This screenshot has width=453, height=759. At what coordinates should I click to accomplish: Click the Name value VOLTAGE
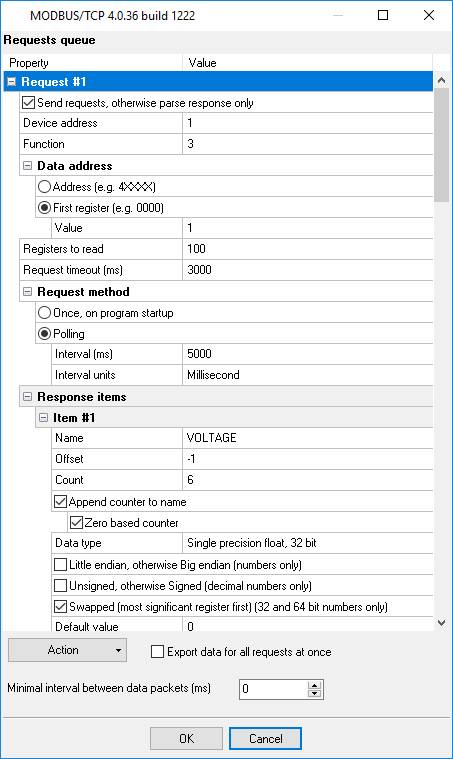tap(308, 438)
